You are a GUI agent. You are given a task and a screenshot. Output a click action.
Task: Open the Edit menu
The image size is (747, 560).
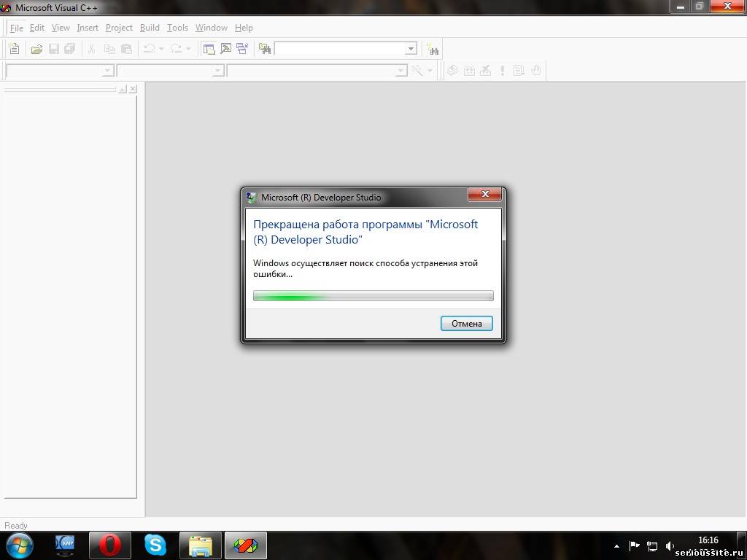pyautogui.click(x=36, y=28)
